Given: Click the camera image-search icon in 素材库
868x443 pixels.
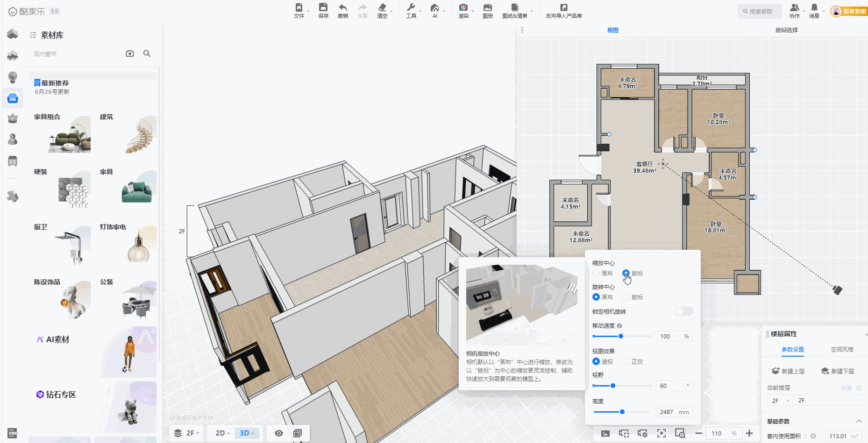Looking at the screenshot, I should (130, 54).
